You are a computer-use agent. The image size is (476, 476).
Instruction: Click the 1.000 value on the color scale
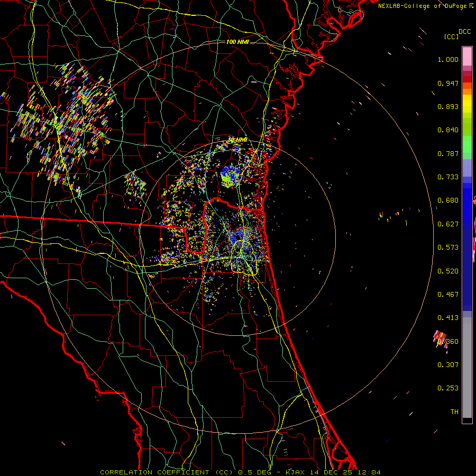pyautogui.click(x=448, y=59)
